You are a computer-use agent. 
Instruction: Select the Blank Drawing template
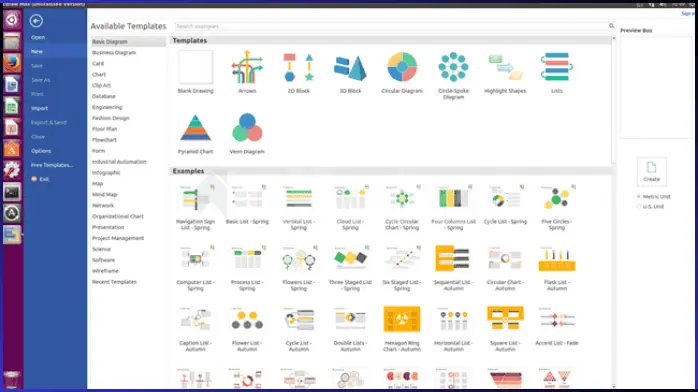(195, 67)
